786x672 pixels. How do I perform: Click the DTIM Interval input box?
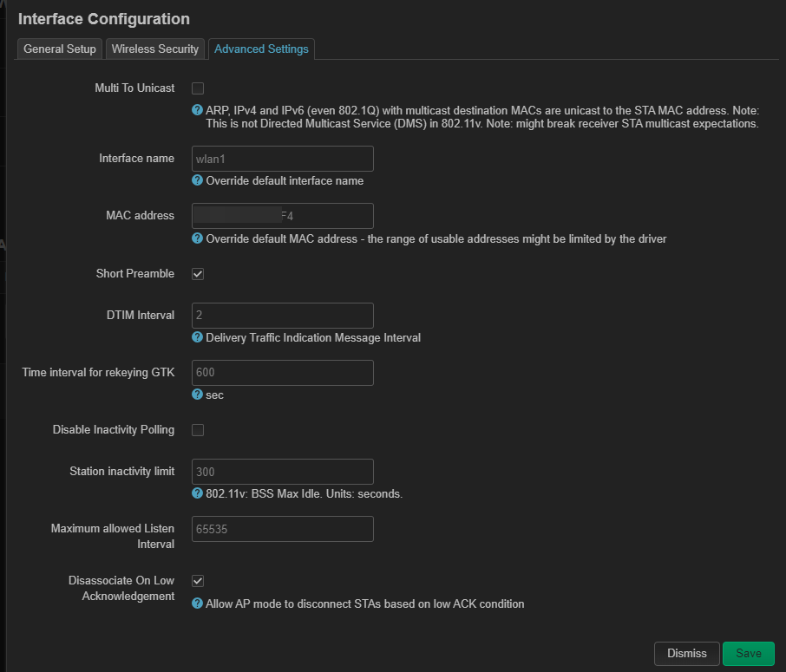tap(283, 315)
